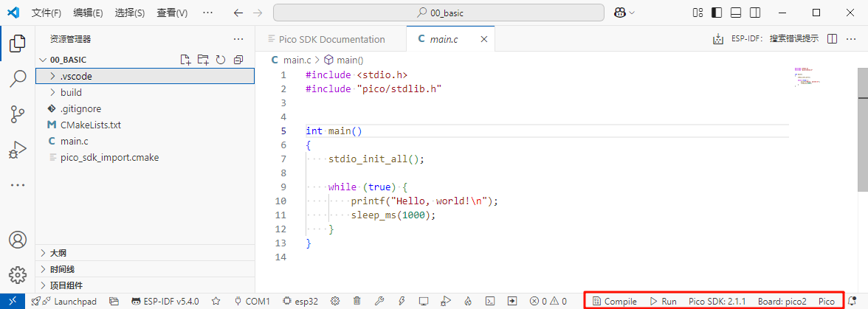
Task: Open the remote window indicator in status bar
Action: (x=13, y=302)
